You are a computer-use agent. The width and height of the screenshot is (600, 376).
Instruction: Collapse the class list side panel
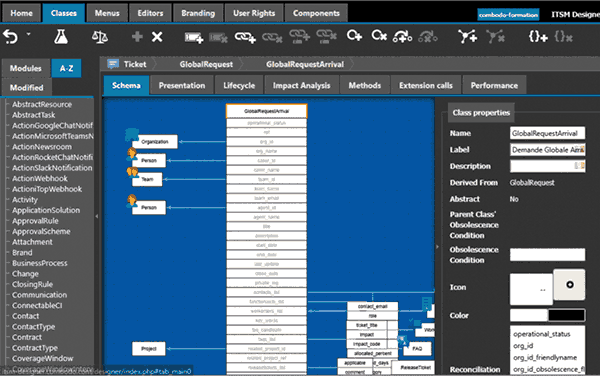click(97, 216)
